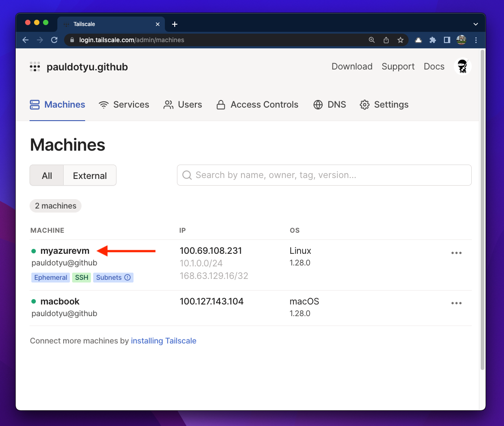504x426 pixels.
Task: Toggle the browser side panel icon
Action: [447, 40]
